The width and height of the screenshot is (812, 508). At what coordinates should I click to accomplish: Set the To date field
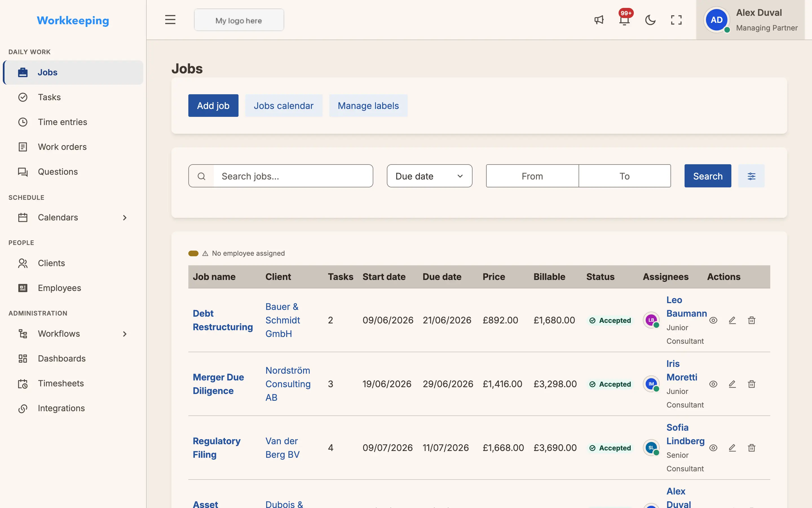coord(625,176)
